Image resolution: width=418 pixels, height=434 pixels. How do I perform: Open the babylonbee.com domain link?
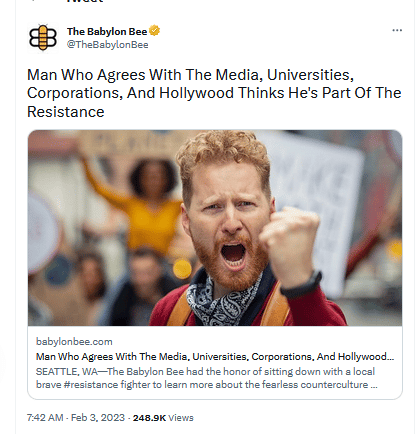click(74, 341)
